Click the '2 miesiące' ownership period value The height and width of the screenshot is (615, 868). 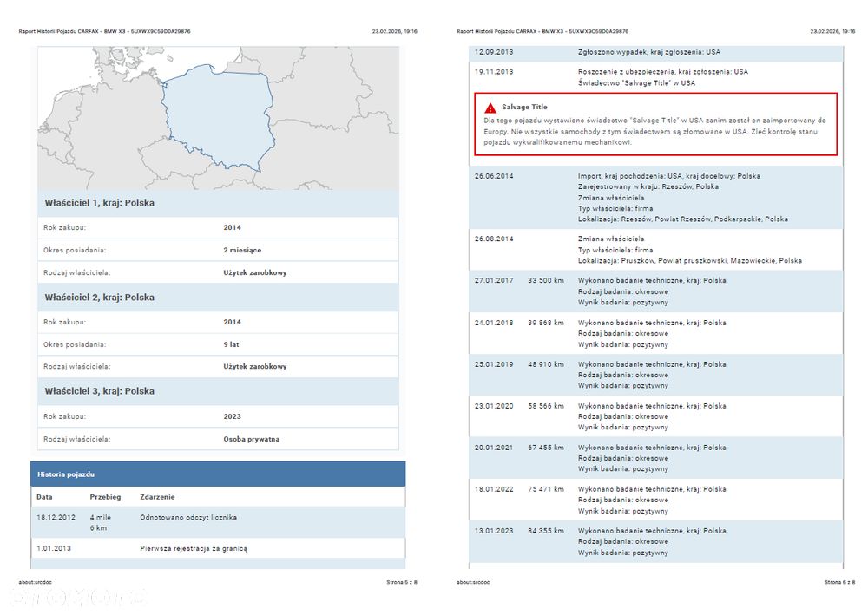(x=242, y=251)
